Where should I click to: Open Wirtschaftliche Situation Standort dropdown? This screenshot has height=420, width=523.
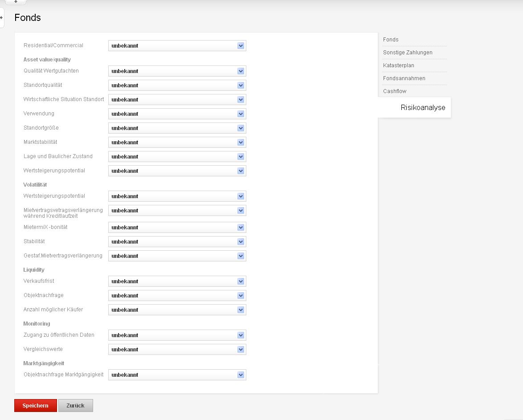tap(177, 99)
